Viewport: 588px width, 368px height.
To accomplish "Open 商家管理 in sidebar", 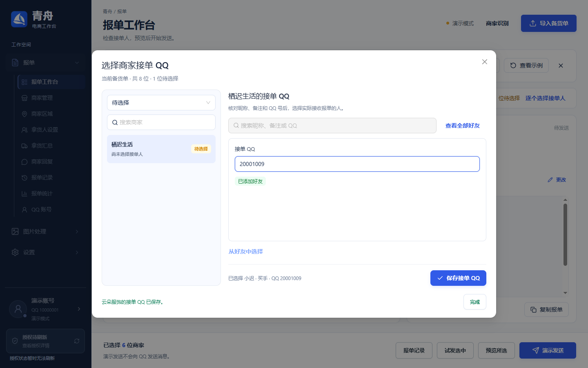I will [x=51, y=98].
